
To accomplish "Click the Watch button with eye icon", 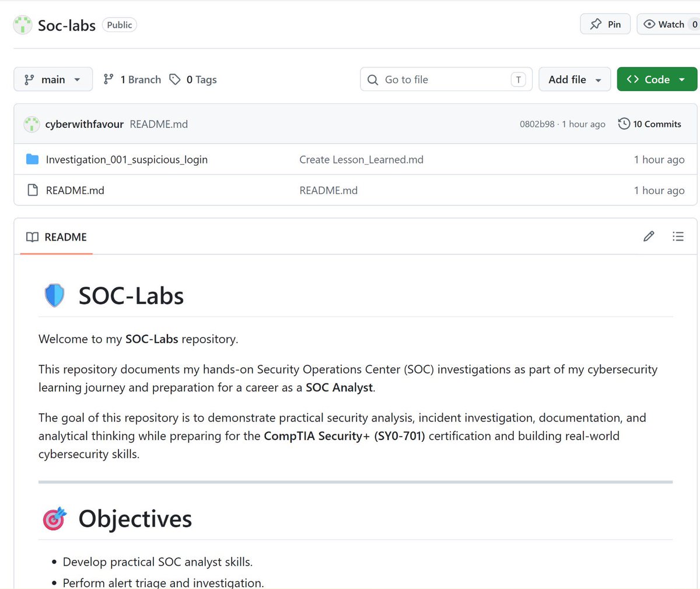I will 668,24.
